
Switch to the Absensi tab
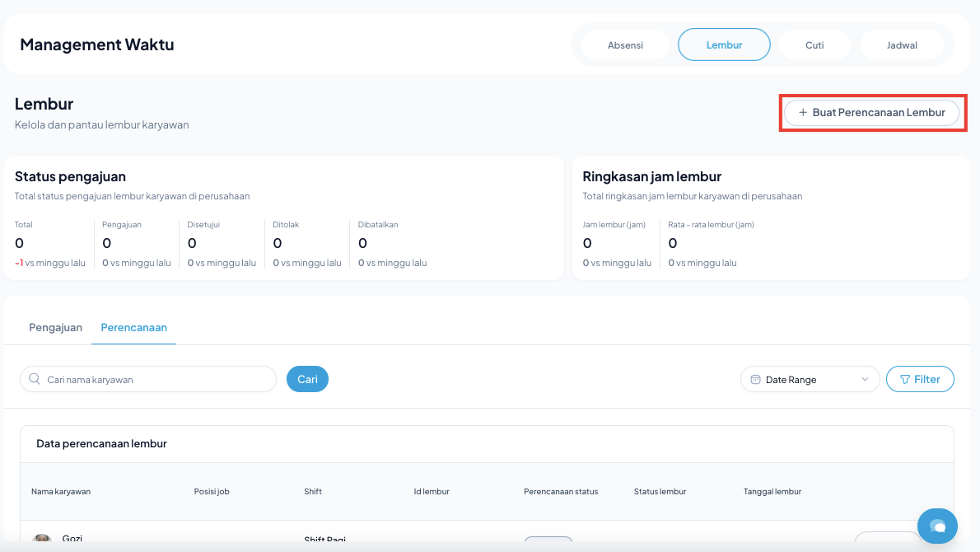point(625,45)
